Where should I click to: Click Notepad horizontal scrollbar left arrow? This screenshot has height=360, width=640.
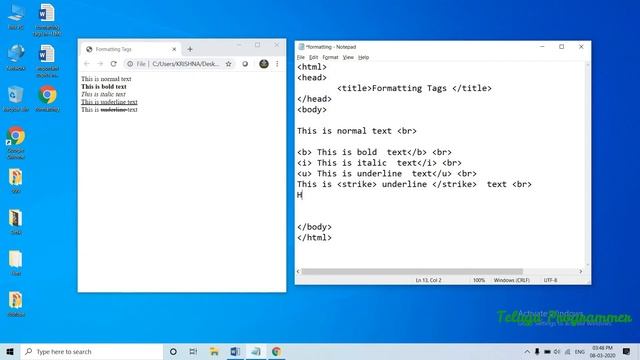click(x=298, y=271)
